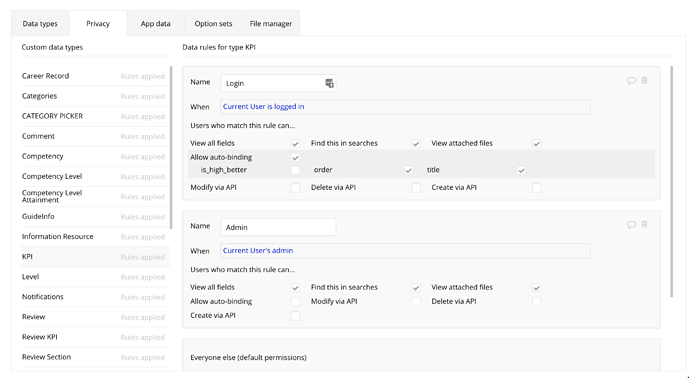Open comment bubble for Login rule
689x378 pixels.
pos(631,80)
